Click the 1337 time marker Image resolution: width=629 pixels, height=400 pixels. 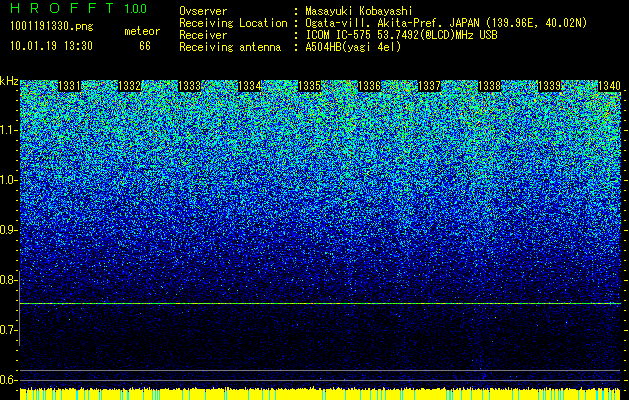pyautogui.click(x=429, y=86)
